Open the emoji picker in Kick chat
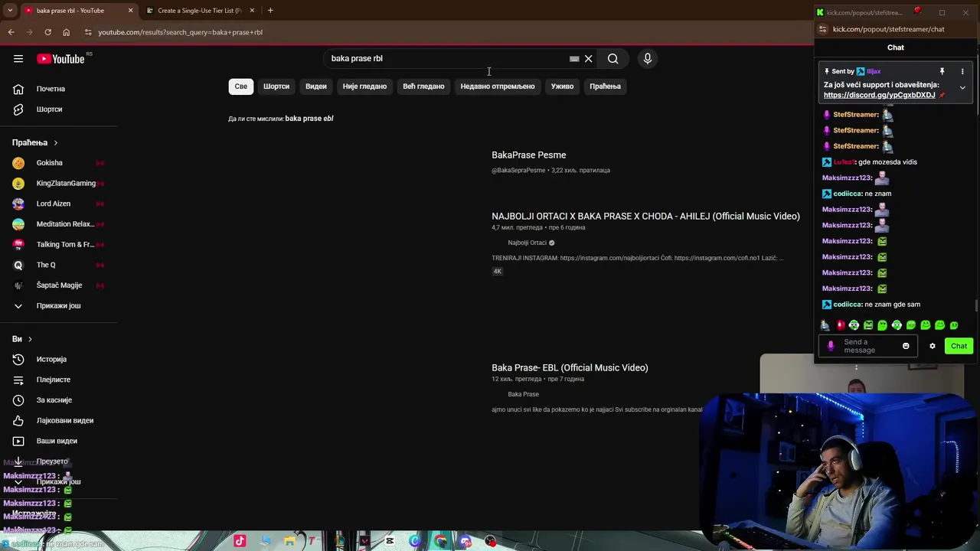The image size is (980, 551). 906,346
